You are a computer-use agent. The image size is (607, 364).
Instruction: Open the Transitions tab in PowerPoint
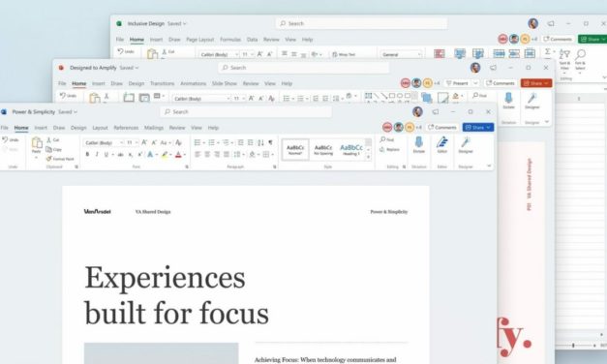163,83
